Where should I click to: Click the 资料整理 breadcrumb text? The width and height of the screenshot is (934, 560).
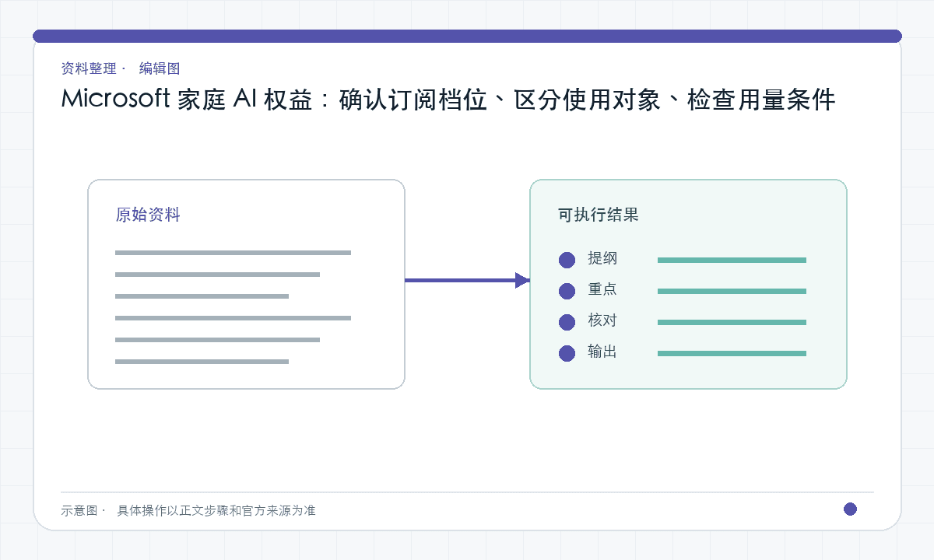coord(89,68)
